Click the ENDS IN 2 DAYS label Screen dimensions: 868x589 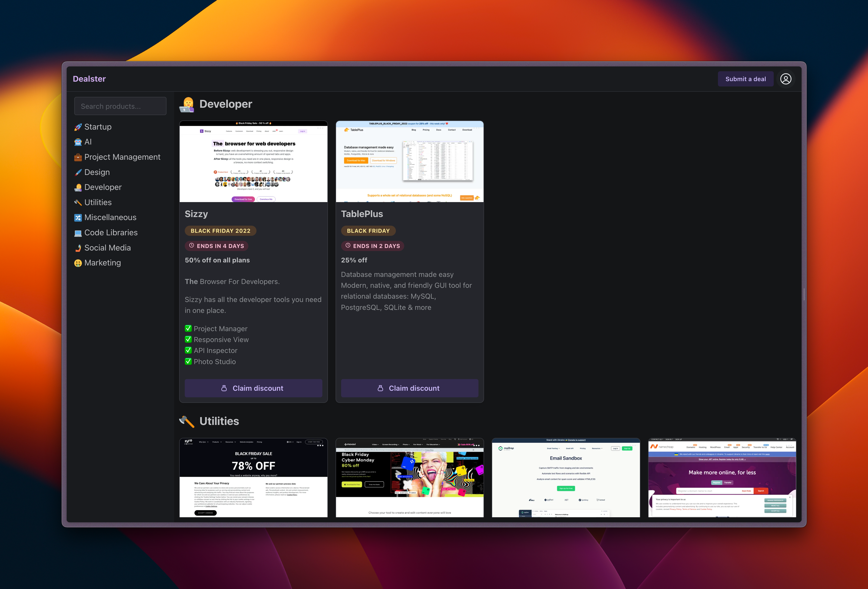377,246
